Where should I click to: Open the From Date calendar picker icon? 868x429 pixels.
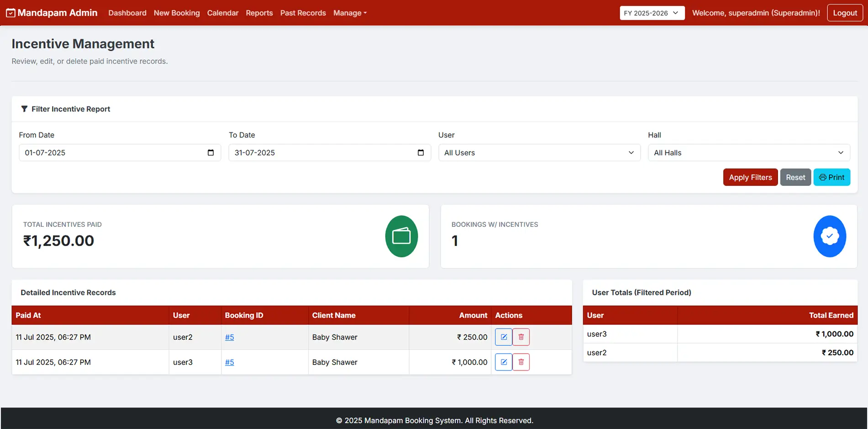[210, 152]
